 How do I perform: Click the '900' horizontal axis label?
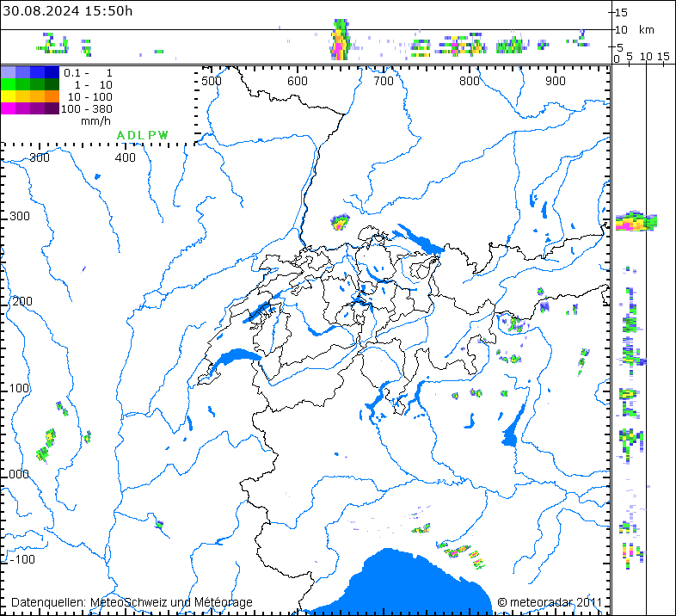pyautogui.click(x=555, y=81)
